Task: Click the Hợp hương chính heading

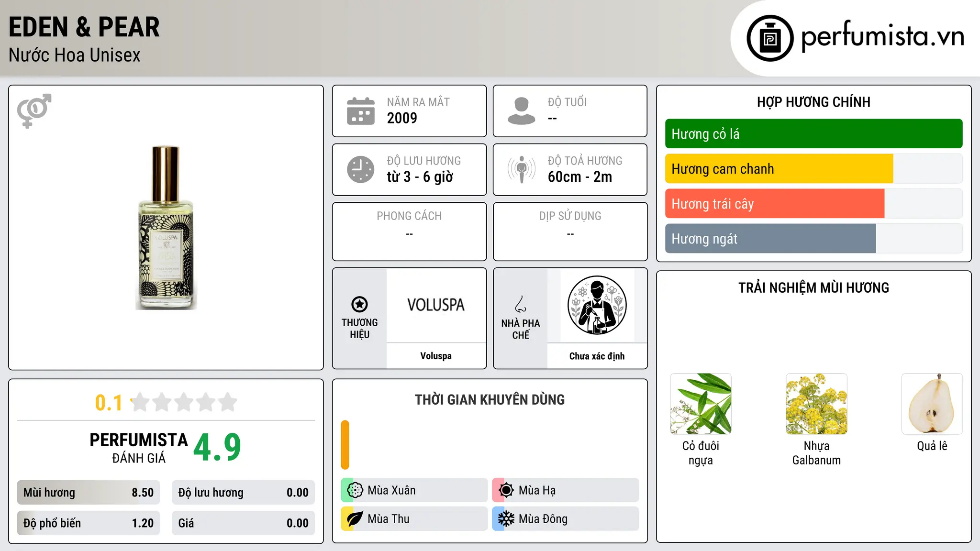Action: [813, 102]
